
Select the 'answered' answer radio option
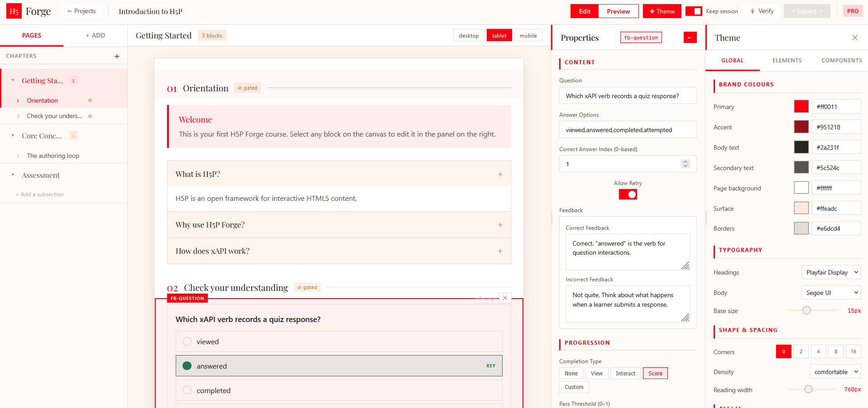pyautogui.click(x=187, y=366)
